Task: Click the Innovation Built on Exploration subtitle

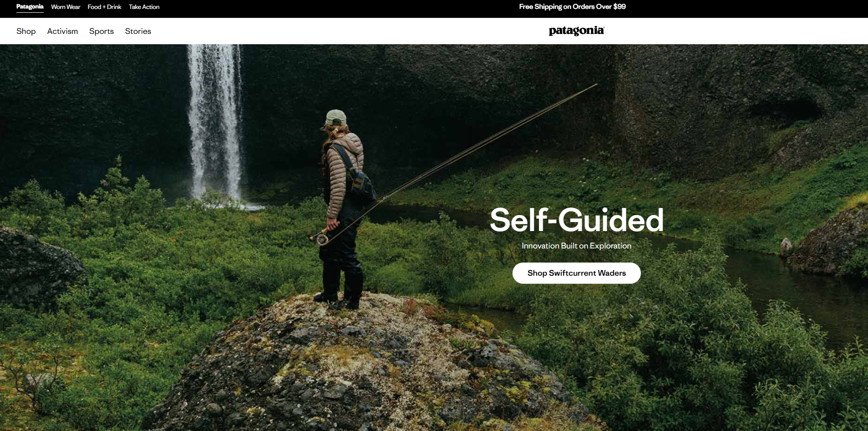Action: coord(576,246)
